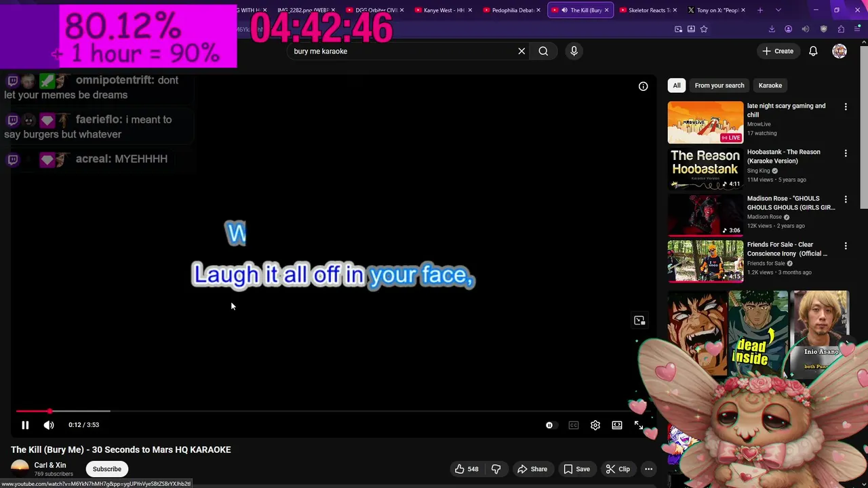Viewport: 868px width, 488px height.
Task: Open options for Madison Rose GHOULS video
Action: click(x=846, y=199)
